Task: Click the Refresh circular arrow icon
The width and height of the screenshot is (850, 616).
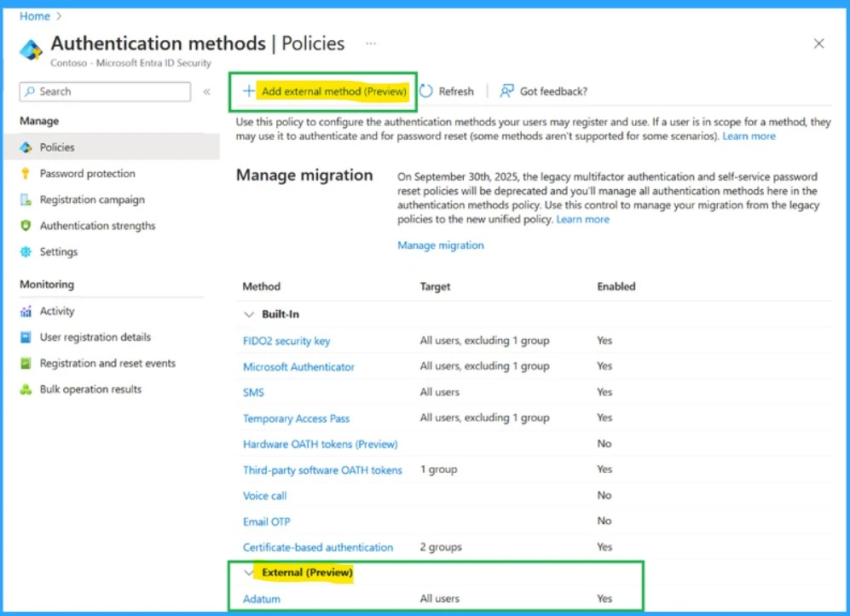Action: click(x=426, y=91)
